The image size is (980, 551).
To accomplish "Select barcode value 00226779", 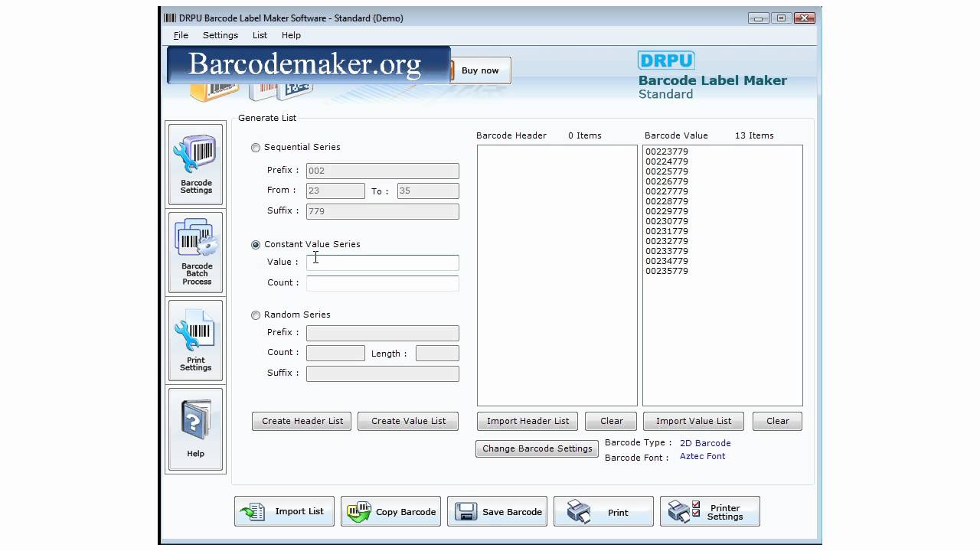I will tap(667, 181).
